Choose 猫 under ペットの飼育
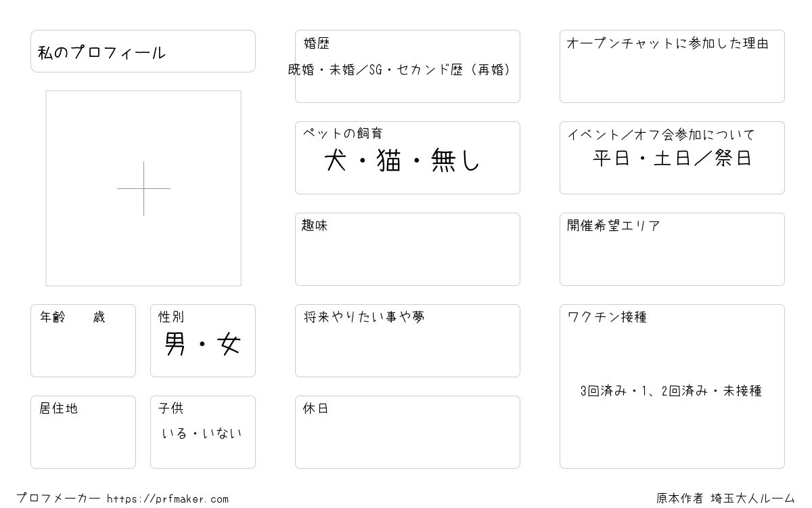812x508 pixels. coord(389,161)
